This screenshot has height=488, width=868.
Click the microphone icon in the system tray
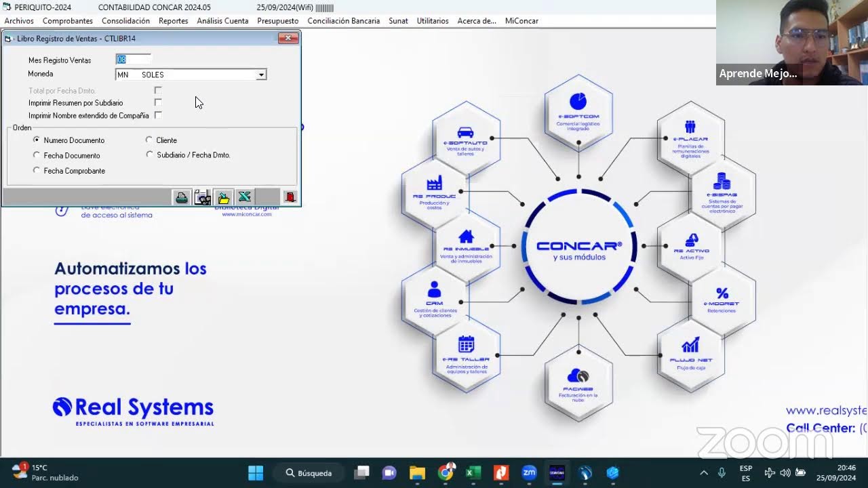point(722,472)
